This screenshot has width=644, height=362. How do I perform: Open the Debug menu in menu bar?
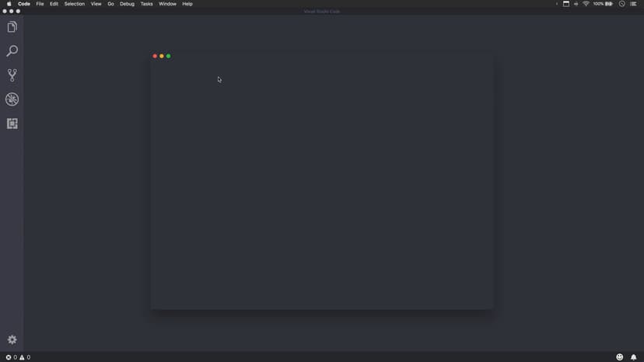point(127,4)
